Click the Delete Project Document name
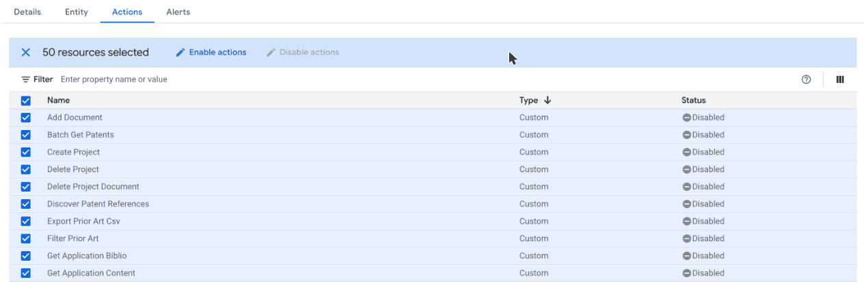 (93, 187)
